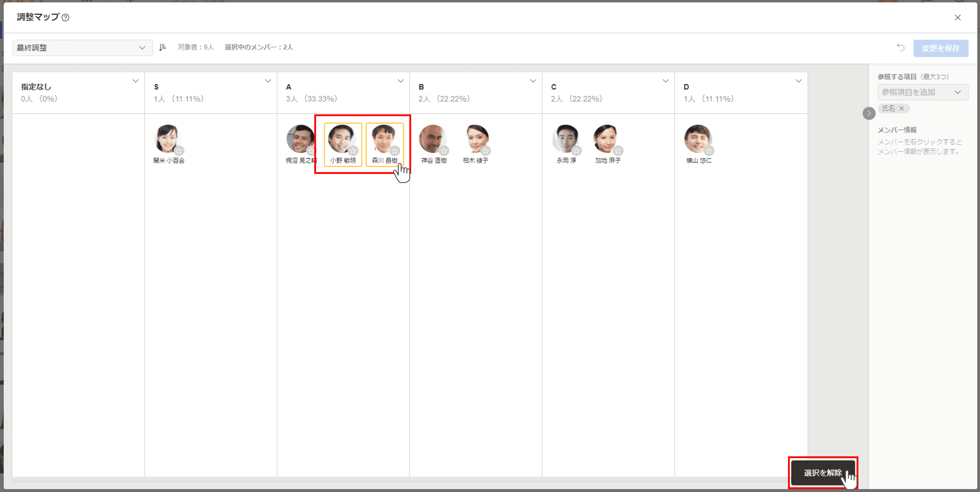Image resolution: width=980 pixels, height=492 pixels.
Task: Click the 対象者：9人 label
Action: (x=196, y=47)
